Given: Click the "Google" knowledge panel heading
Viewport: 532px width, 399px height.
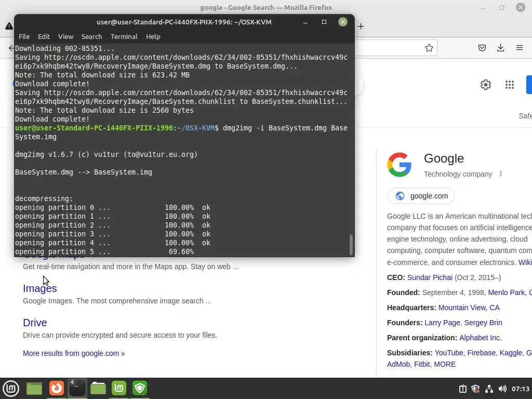Looking at the screenshot, I should pos(444,158).
